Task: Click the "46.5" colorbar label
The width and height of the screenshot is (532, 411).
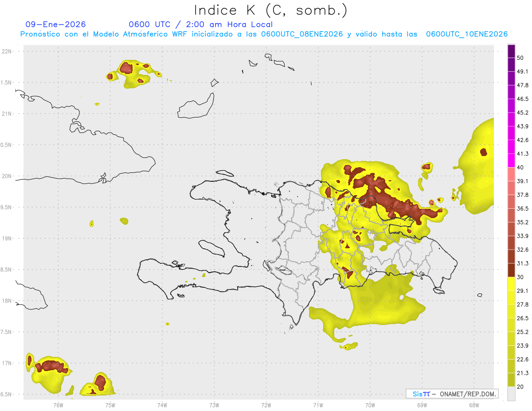Action: point(523,99)
